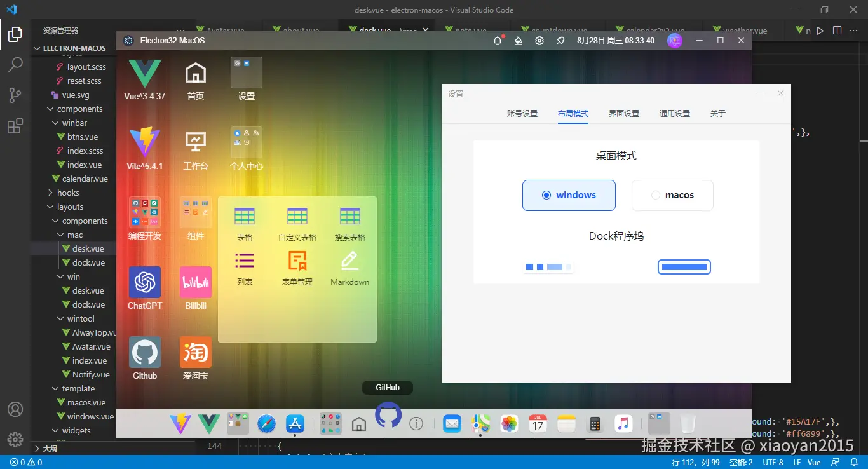The image size is (868, 469).
Task: Select 表单管理 inside the open folder
Action: [297, 262]
